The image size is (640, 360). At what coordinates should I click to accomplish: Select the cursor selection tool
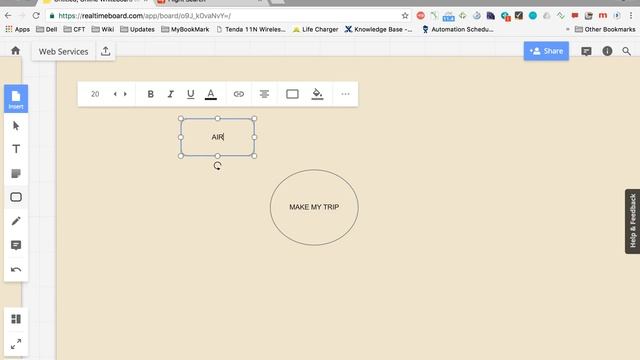16,126
